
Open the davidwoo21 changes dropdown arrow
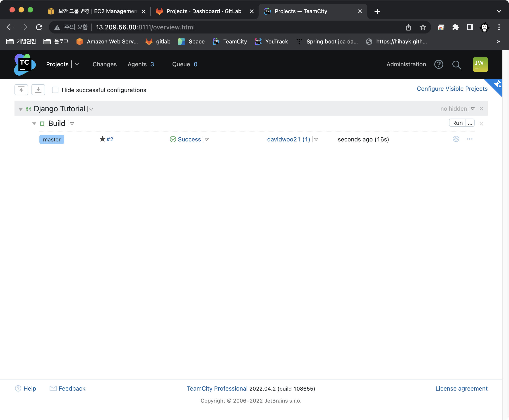[316, 139]
